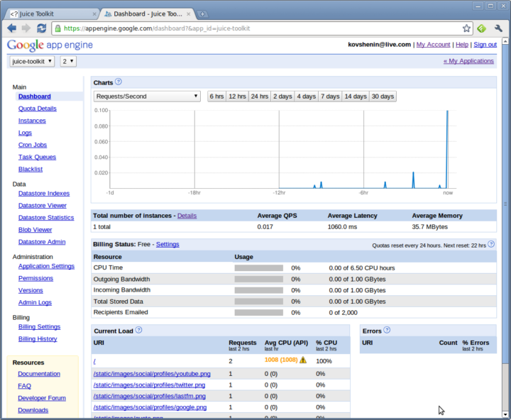511x420 pixels.
Task: Select the 7 days chart range
Action: point(330,96)
